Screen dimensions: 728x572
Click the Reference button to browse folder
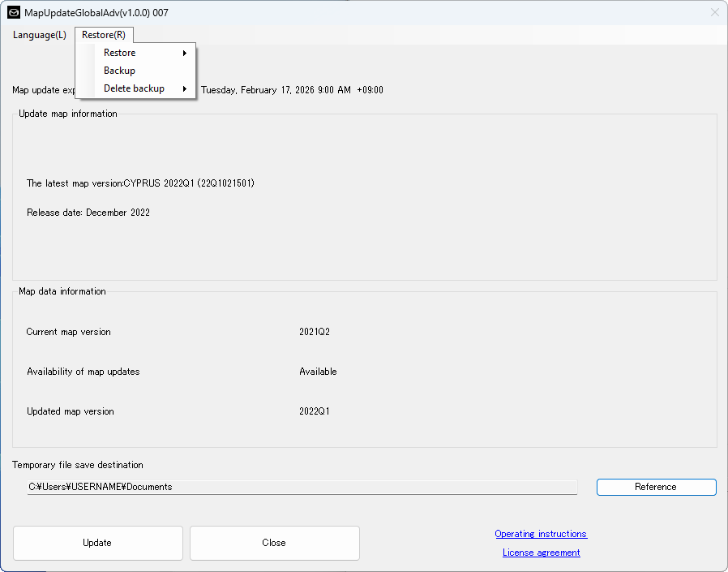coord(656,487)
